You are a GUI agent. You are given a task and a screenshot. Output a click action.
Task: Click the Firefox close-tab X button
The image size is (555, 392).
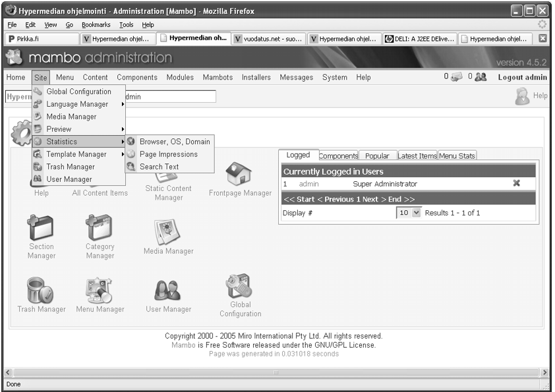click(x=542, y=38)
